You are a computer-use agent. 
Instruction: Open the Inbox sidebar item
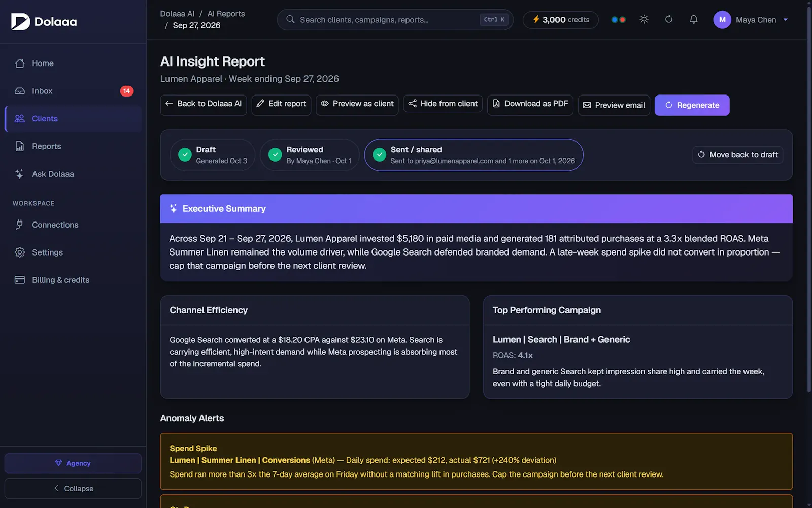point(73,91)
